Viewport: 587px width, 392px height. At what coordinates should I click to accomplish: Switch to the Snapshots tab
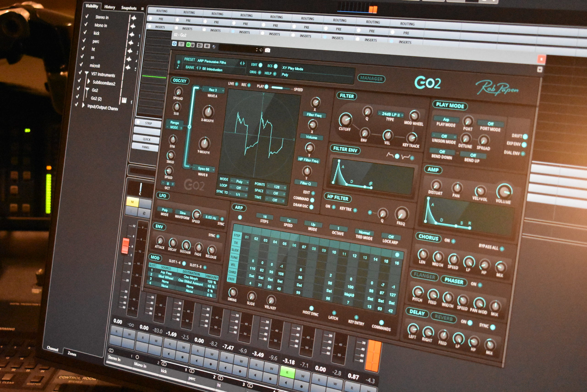point(129,8)
